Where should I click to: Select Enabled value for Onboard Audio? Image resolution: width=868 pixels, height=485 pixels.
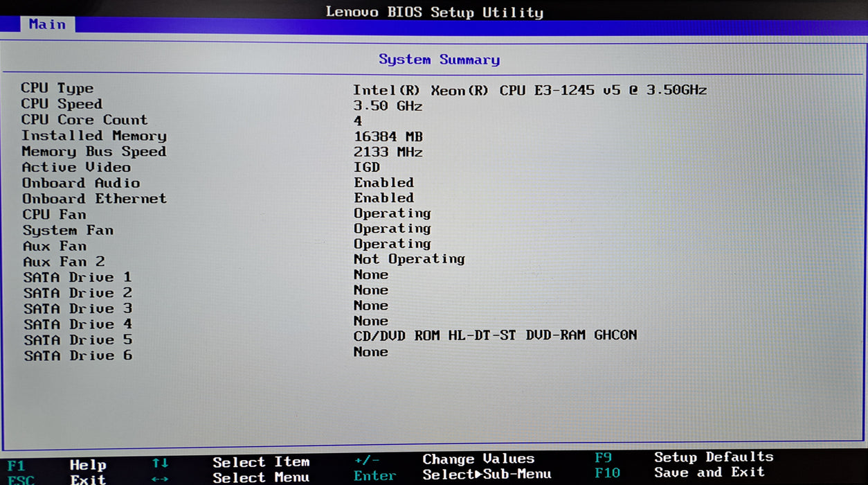click(x=384, y=182)
